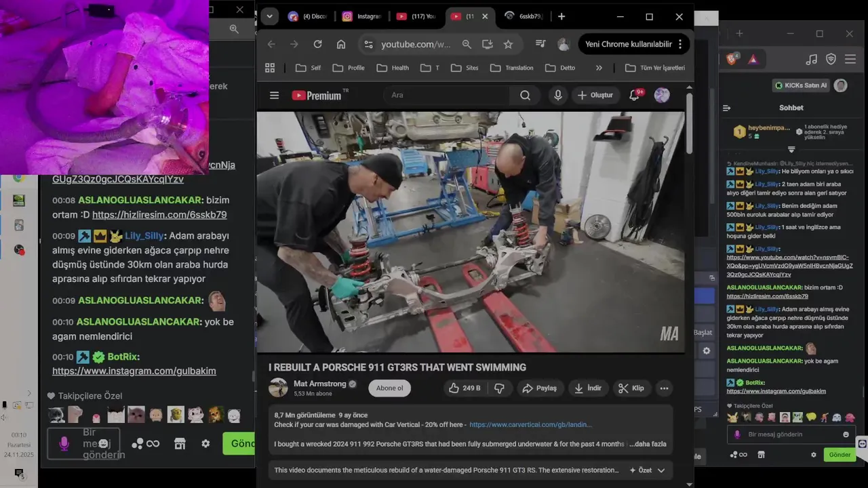Screen dimensions: 868x488
Task: Open chat settings gear in left chat
Action: tap(205, 443)
